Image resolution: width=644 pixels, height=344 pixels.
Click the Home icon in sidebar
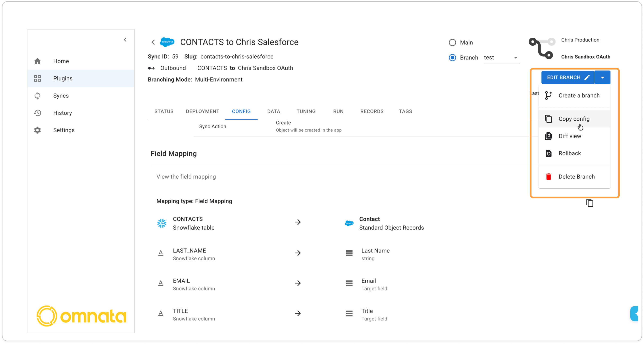pyautogui.click(x=37, y=61)
